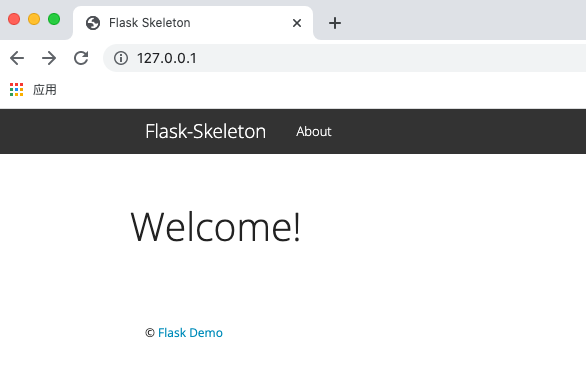Screen dimensions: 586x375
Task: Click the forward navigation arrow
Action: coord(49,58)
